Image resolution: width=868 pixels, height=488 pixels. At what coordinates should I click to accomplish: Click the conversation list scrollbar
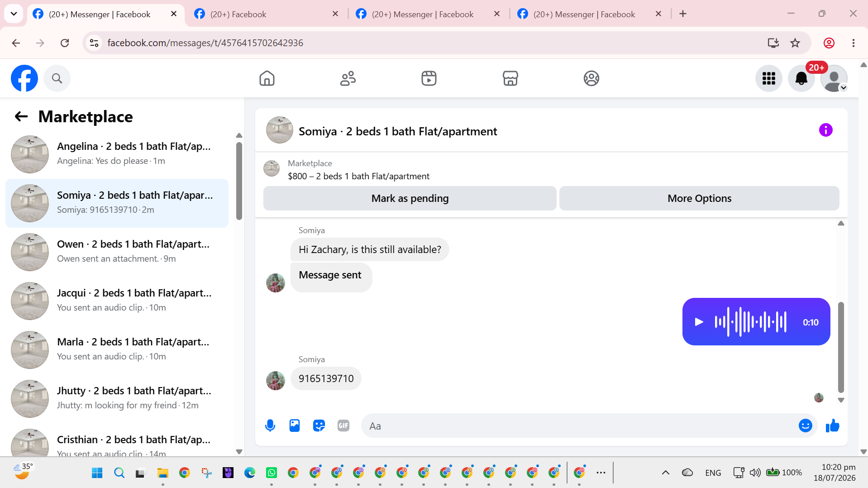pyautogui.click(x=239, y=181)
